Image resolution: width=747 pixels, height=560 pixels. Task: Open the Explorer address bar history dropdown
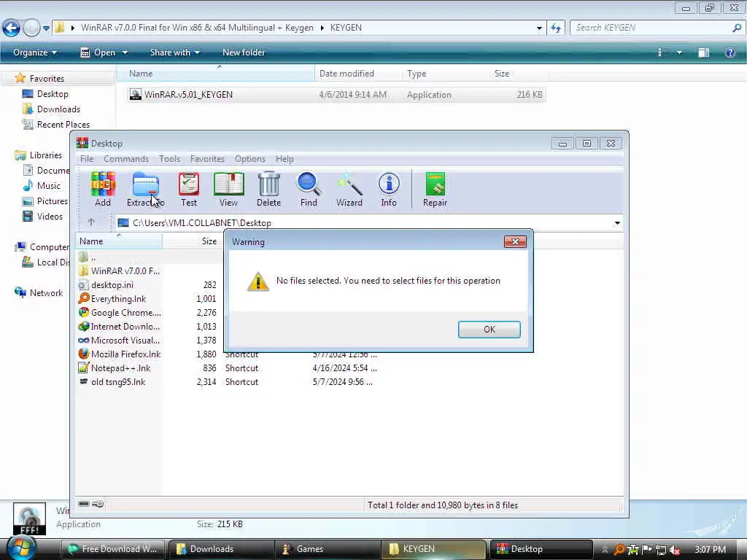click(539, 28)
